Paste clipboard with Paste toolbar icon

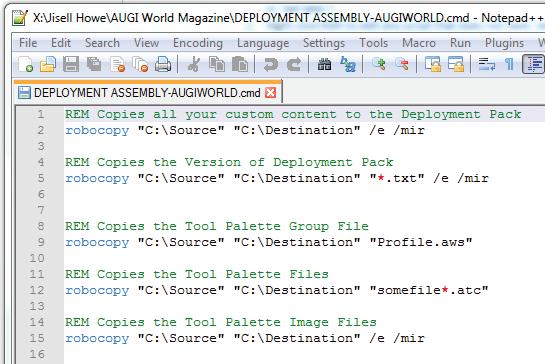(240, 64)
